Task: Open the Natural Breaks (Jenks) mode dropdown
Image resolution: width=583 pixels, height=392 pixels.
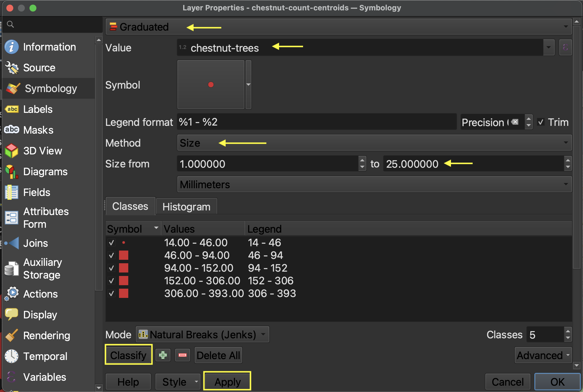Action: point(202,335)
